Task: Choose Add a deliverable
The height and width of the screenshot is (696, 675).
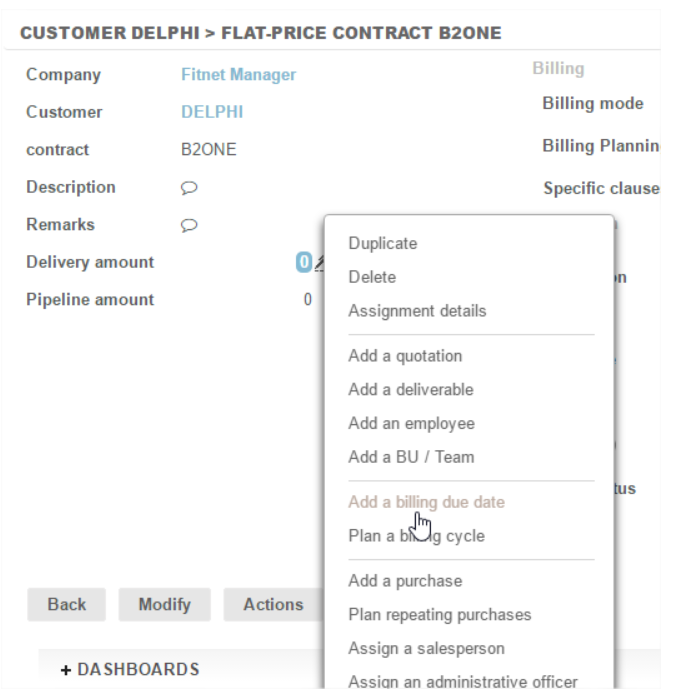Action: pos(411,390)
